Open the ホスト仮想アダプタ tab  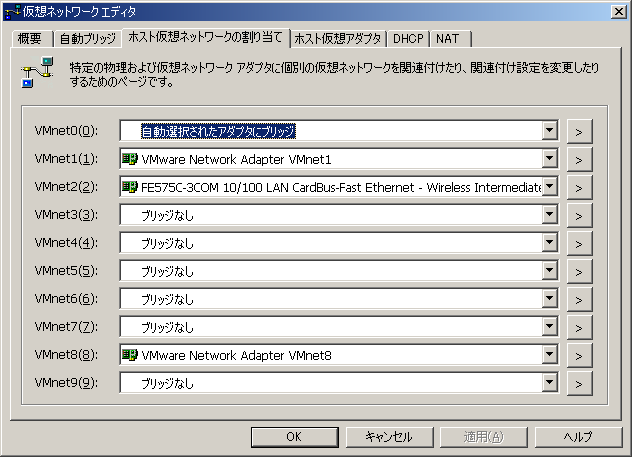point(338,39)
